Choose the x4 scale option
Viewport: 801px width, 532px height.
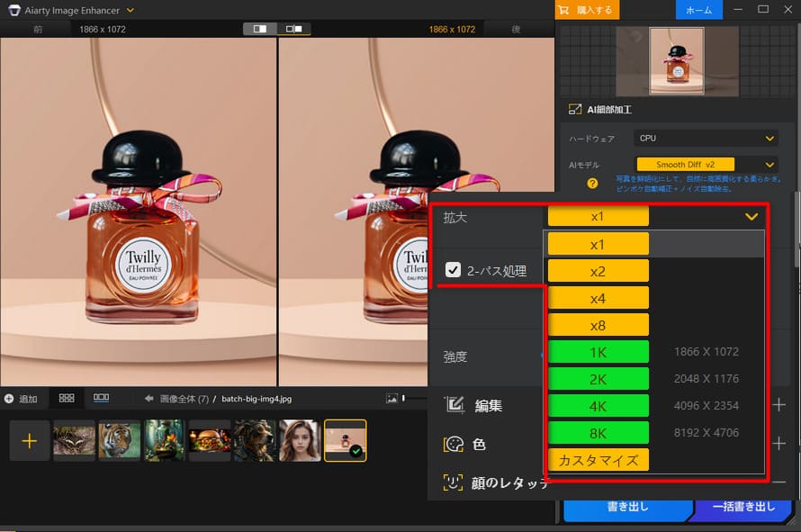click(598, 298)
